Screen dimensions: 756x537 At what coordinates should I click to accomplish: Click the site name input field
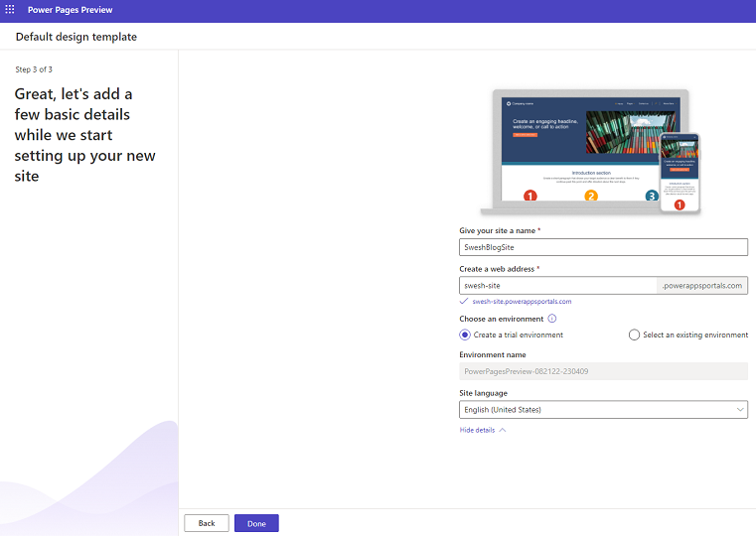603,247
